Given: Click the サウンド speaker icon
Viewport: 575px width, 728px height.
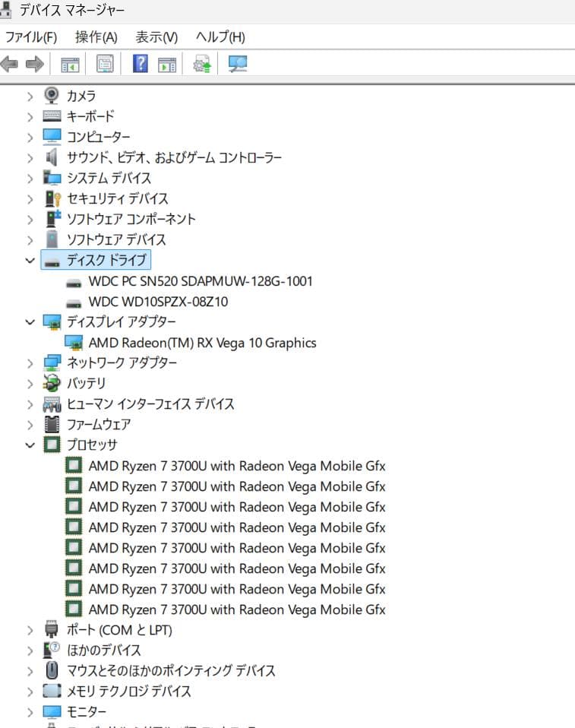Looking at the screenshot, I should [x=52, y=157].
